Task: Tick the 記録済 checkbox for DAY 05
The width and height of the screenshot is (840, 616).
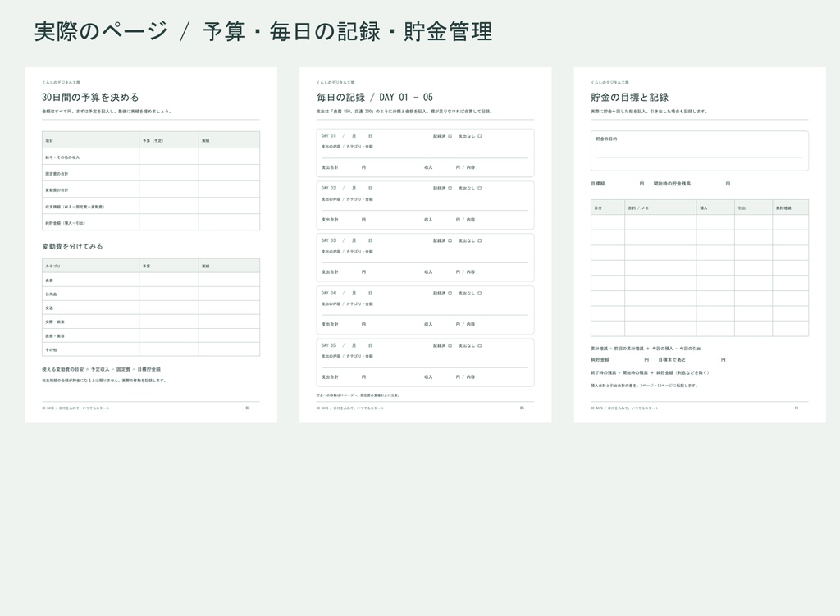Action: [450, 345]
